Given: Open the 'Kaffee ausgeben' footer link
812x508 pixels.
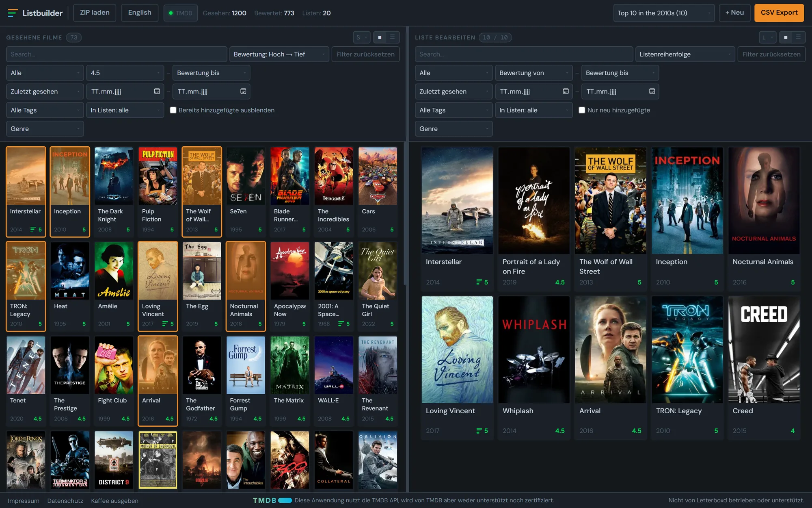Looking at the screenshot, I should tap(114, 501).
